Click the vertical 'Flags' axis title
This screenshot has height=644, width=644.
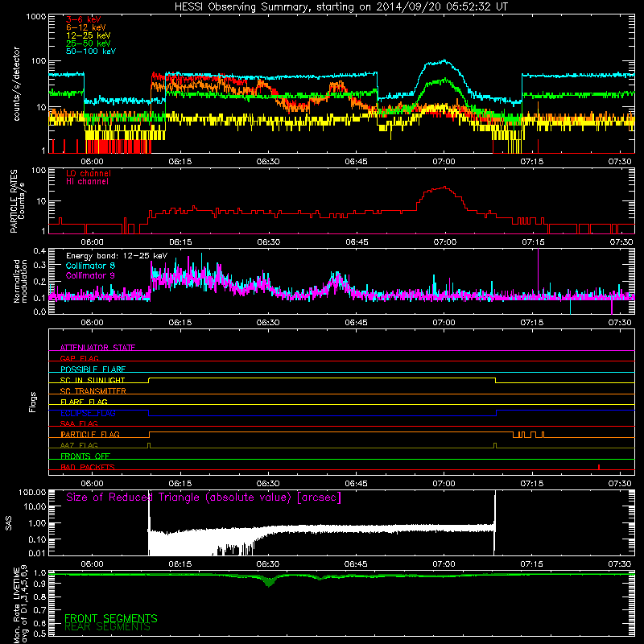point(33,402)
